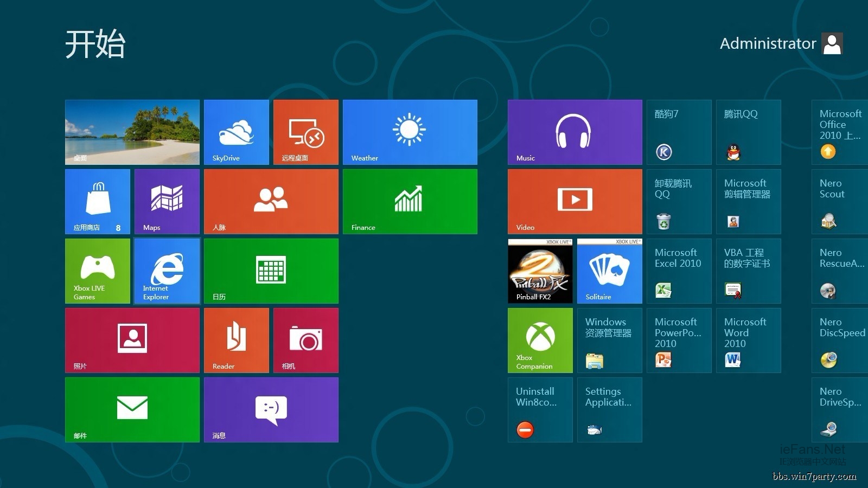Open the beach Desktop tile
The height and width of the screenshot is (488, 868).
click(132, 132)
